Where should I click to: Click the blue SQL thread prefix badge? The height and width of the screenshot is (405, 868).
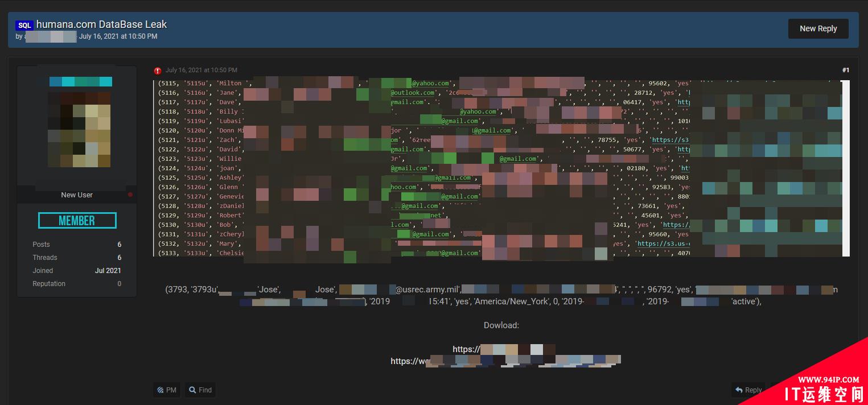(x=24, y=26)
